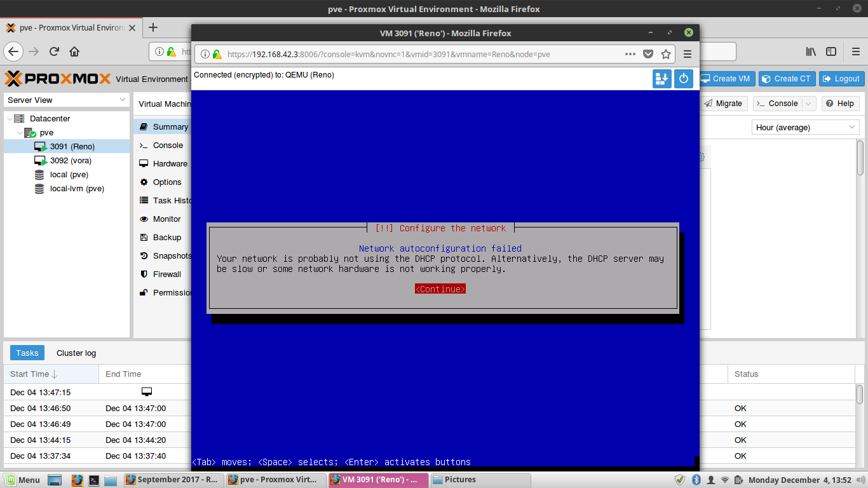This screenshot has height=488, width=868.
Task: Click the main panel vertical scrollbar
Action: click(860, 158)
